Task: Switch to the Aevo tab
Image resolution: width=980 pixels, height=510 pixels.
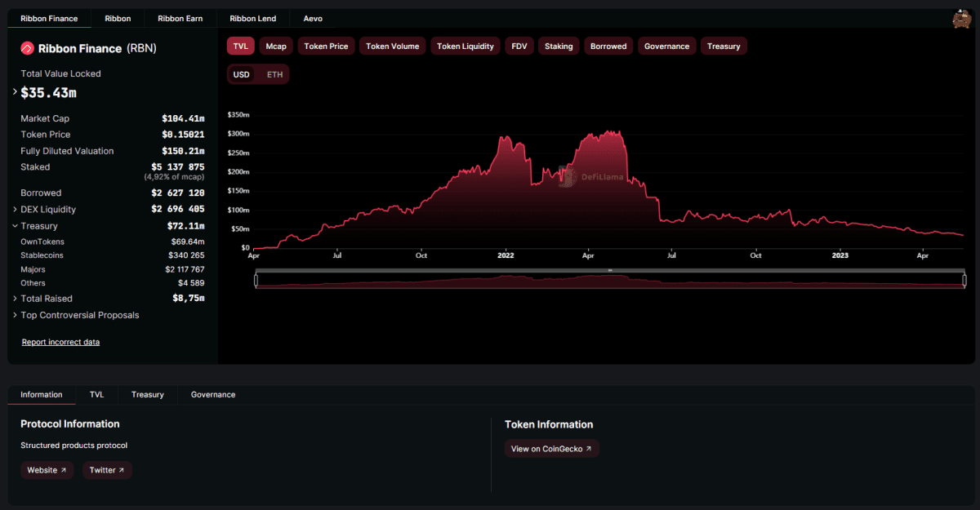Action: pos(313,18)
